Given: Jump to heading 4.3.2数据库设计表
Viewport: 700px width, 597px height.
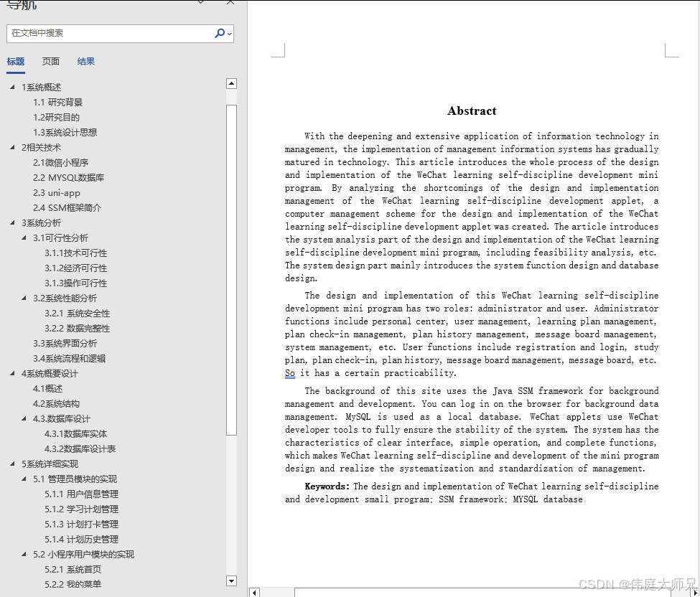Looking at the screenshot, I should coord(80,449).
